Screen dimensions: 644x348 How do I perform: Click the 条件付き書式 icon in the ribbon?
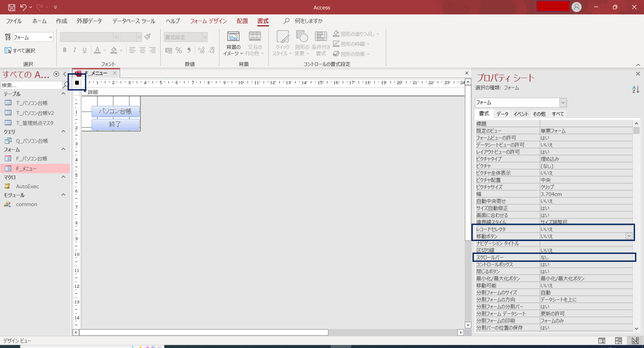321,43
